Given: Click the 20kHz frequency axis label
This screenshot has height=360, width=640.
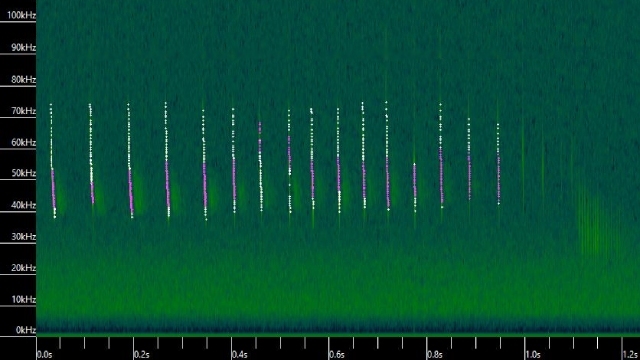Looking at the screenshot, I should pos(23,268).
